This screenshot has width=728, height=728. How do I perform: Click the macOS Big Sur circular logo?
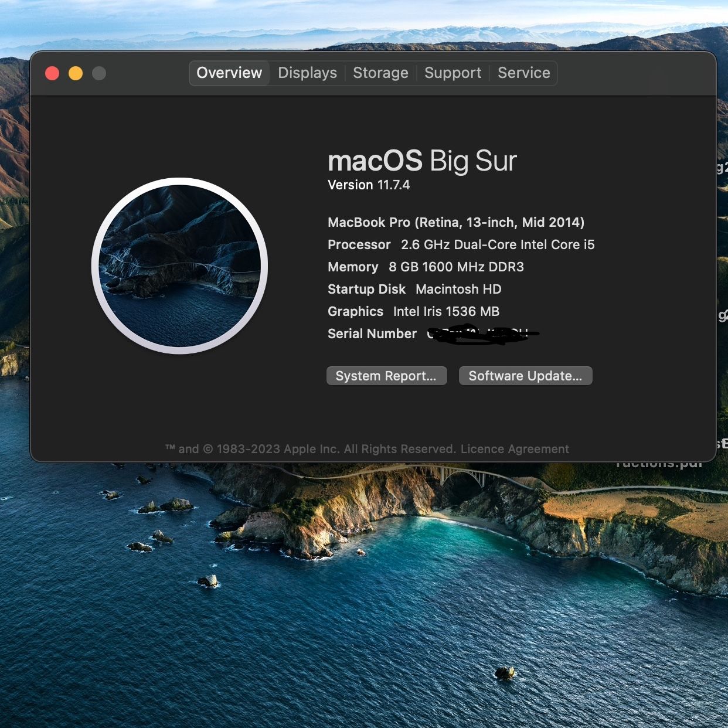[x=180, y=266]
